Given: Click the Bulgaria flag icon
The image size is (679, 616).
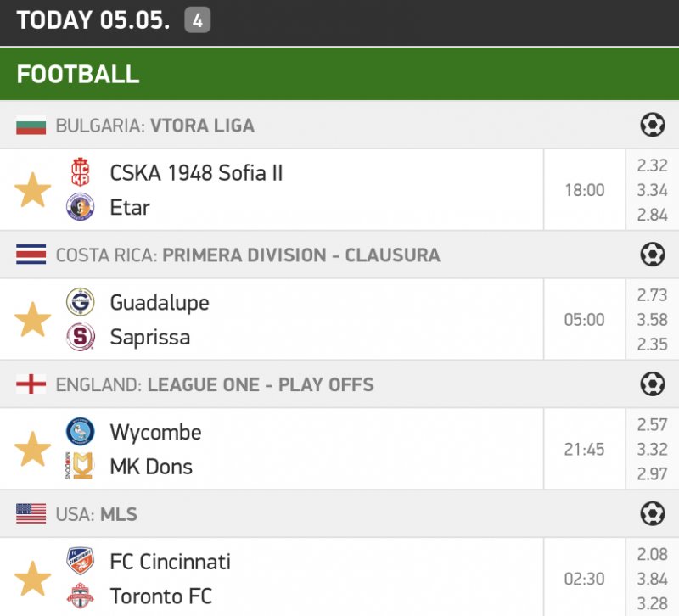Looking at the screenshot, I should pyautogui.click(x=31, y=126).
